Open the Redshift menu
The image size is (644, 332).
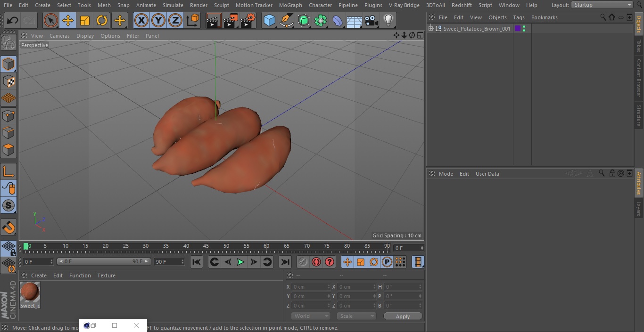(462, 5)
